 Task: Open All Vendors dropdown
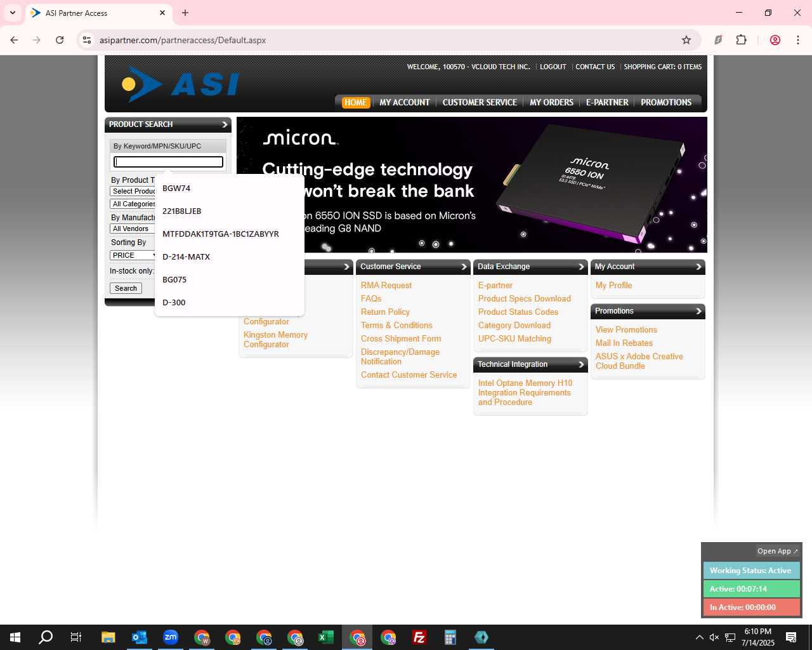click(133, 229)
